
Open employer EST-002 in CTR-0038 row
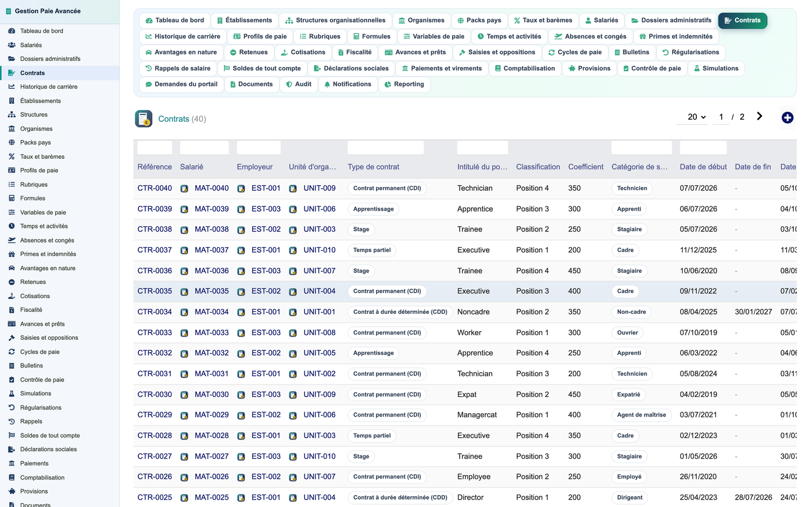pos(266,229)
